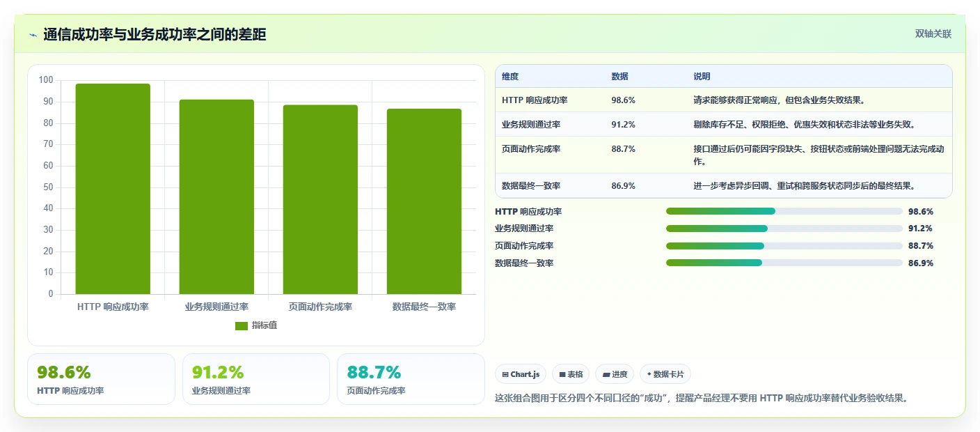Click the 50 y-axis tick label
The image size is (980, 432).
pyautogui.click(x=48, y=187)
